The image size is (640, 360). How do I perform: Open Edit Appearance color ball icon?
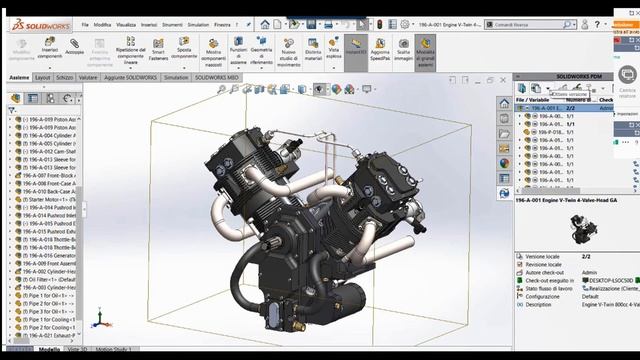coord(336,89)
